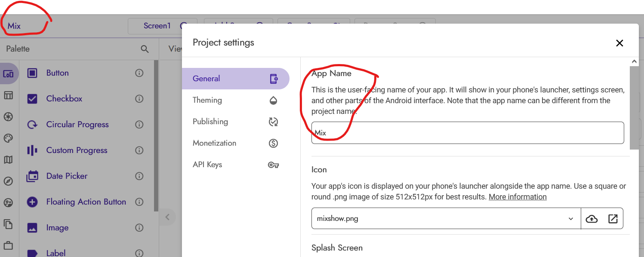644x257 pixels.
Task: Open the Publishing settings tab
Action: point(236,122)
